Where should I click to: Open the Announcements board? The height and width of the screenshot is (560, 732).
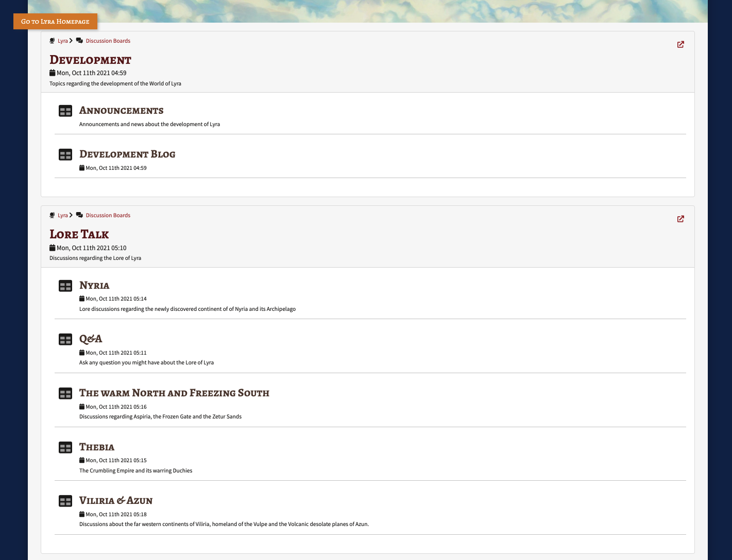click(x=121, y=111)
